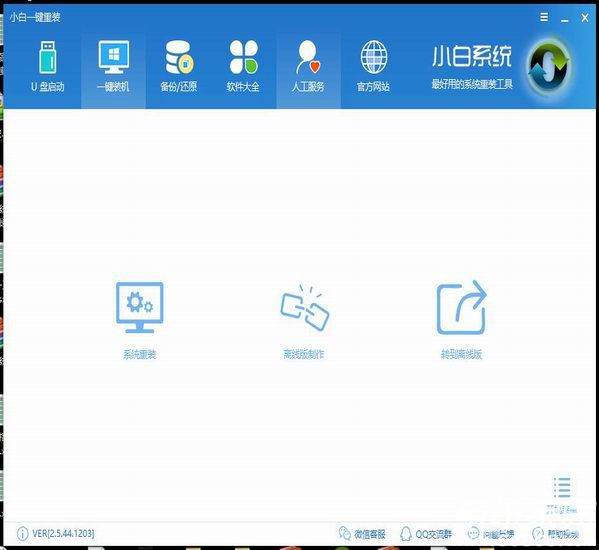Viewport: 599px width, 550px height.
Task: Open the U盘启动 tab
Action: pyautogui.click(x=48, y=67)
